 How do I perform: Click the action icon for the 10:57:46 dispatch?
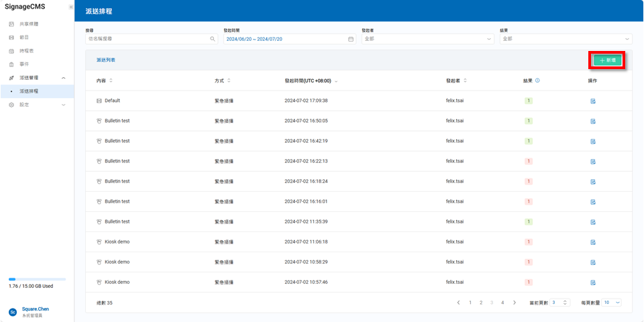click(593, 282)
